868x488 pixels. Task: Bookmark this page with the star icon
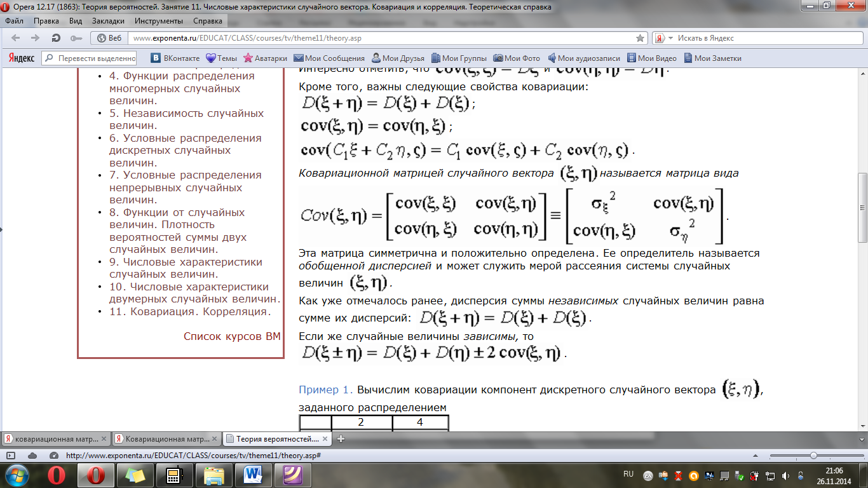(640, 38)
